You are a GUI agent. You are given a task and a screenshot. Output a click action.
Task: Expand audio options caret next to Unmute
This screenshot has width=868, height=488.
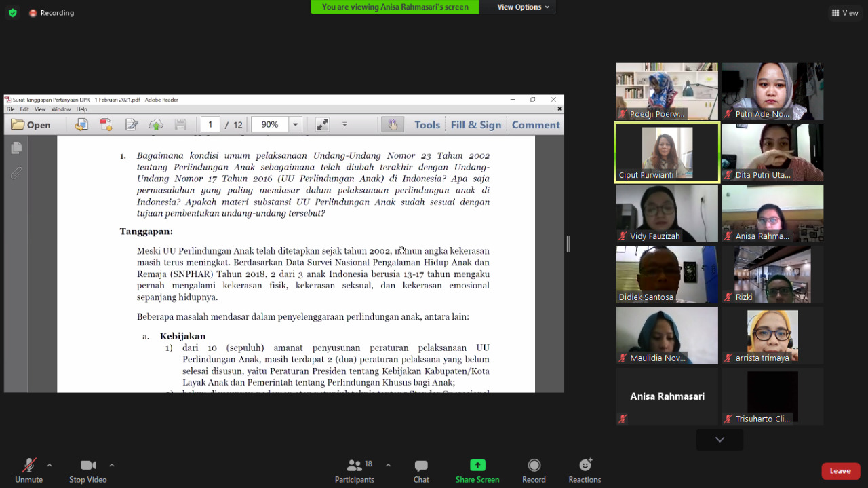[50, 465]
